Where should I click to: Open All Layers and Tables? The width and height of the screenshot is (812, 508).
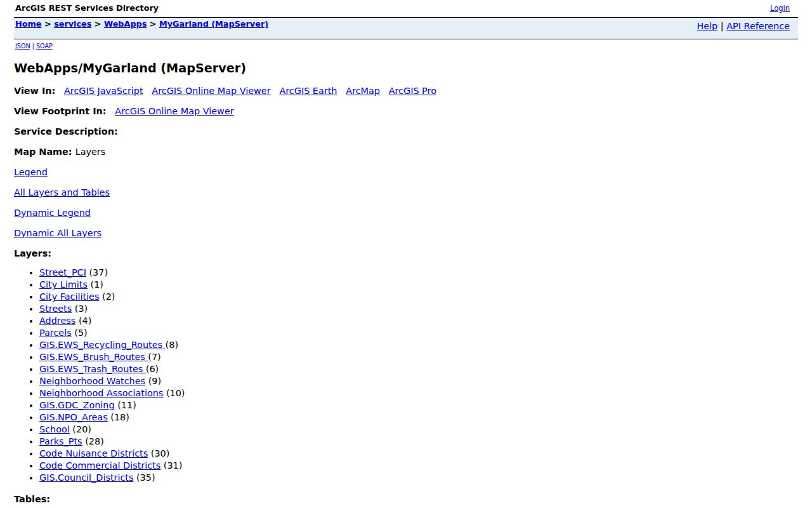[62, 192]
